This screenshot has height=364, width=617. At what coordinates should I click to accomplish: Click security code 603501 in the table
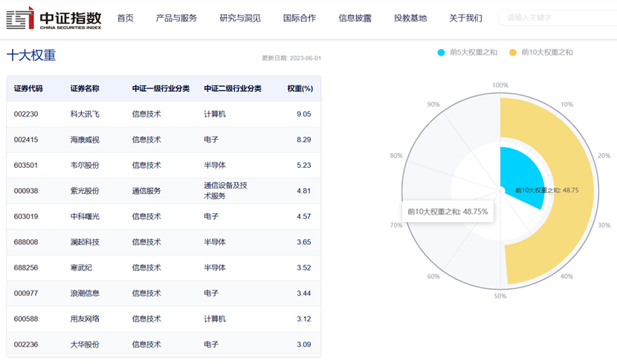26,166
